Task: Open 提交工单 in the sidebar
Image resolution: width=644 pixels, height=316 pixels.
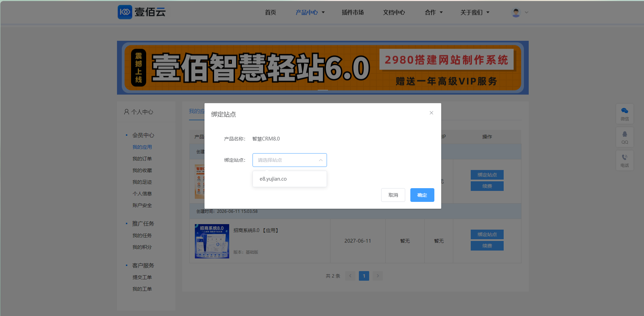Action: coord(142,277)
